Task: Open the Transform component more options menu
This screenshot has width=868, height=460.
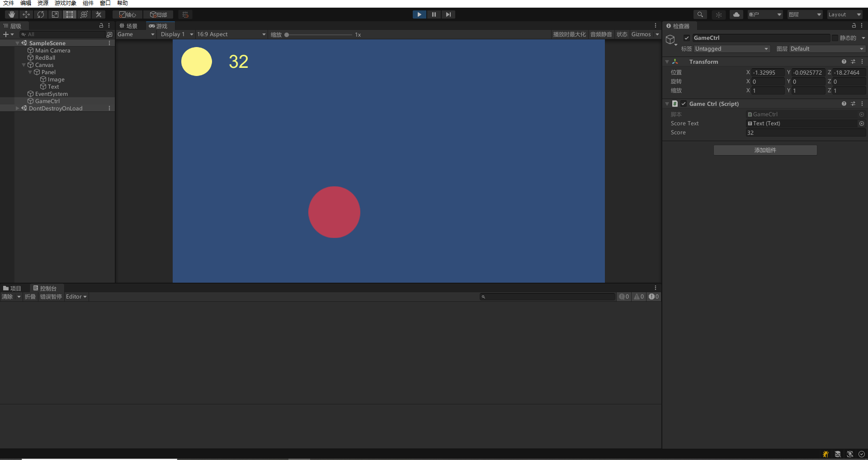Action: point(862,62)
